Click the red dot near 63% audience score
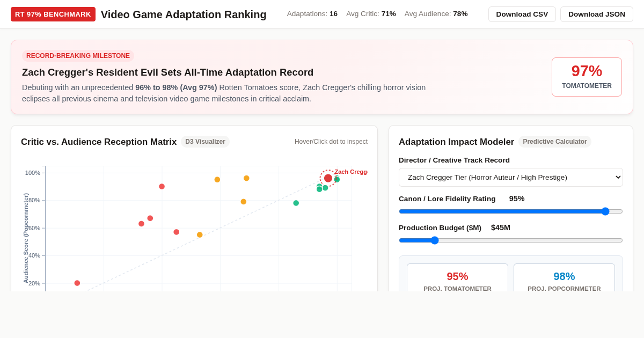Screen dimensions: 644x338 (x=141, y=224)
